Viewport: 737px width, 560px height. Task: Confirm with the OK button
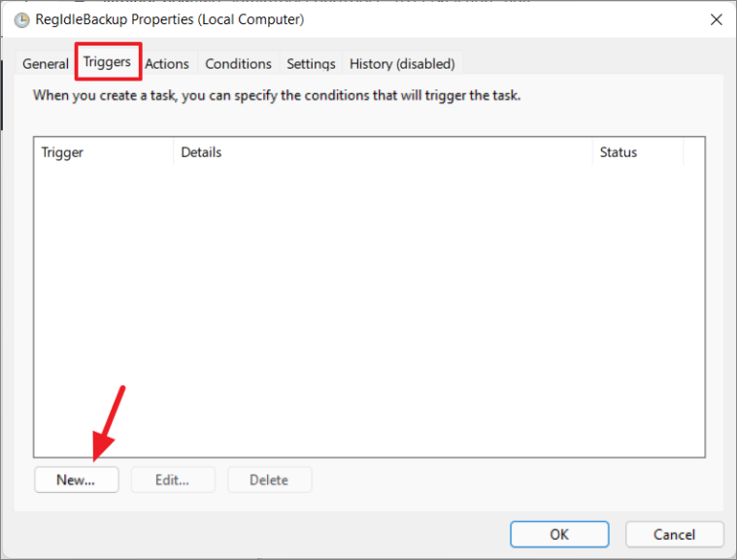tap(559, 534)
